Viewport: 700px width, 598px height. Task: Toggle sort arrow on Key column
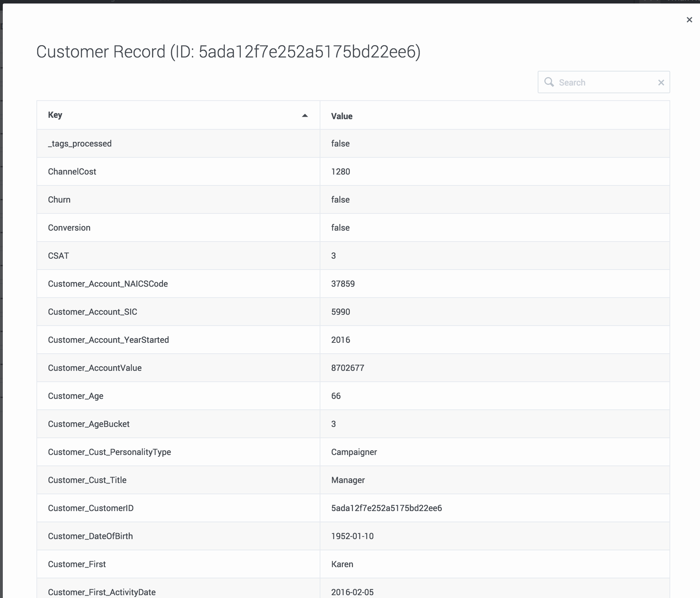[305, 115]
